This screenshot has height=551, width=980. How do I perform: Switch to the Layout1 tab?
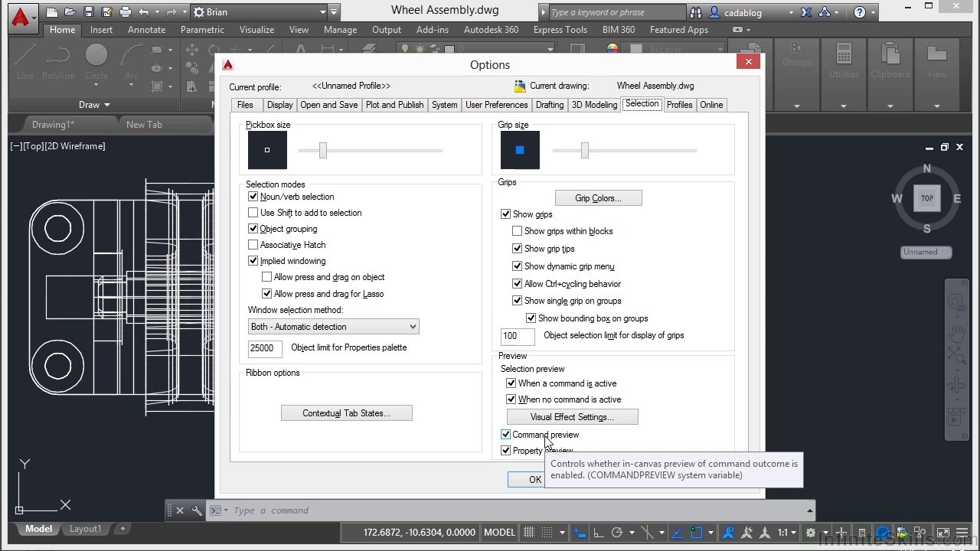coord(85,529)
